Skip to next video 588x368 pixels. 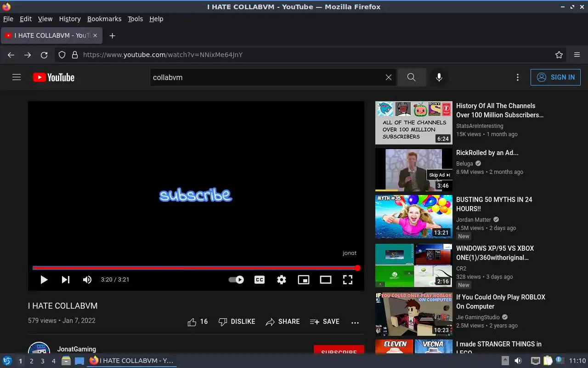click(x=66, y=280)
